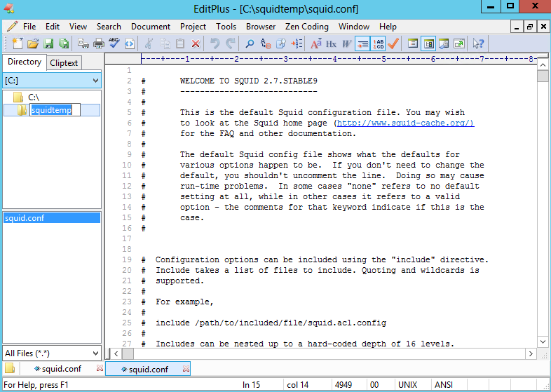This screenshot has height=392, width=551.
Task: Close the highlighted squid.conf document tab
Action: (186, 369)
